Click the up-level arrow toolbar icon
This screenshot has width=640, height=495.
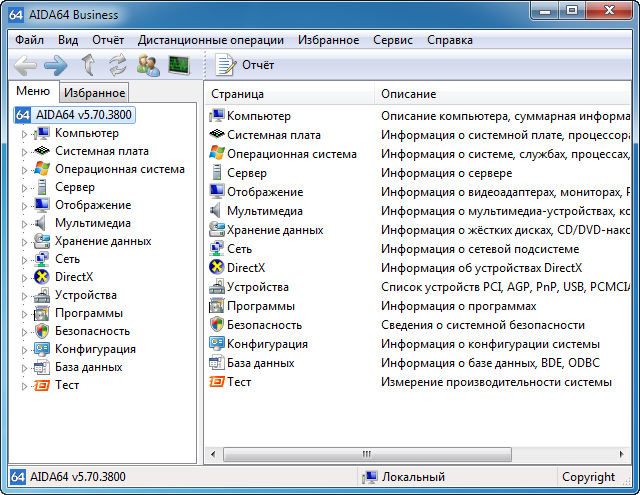coord(88,65)
